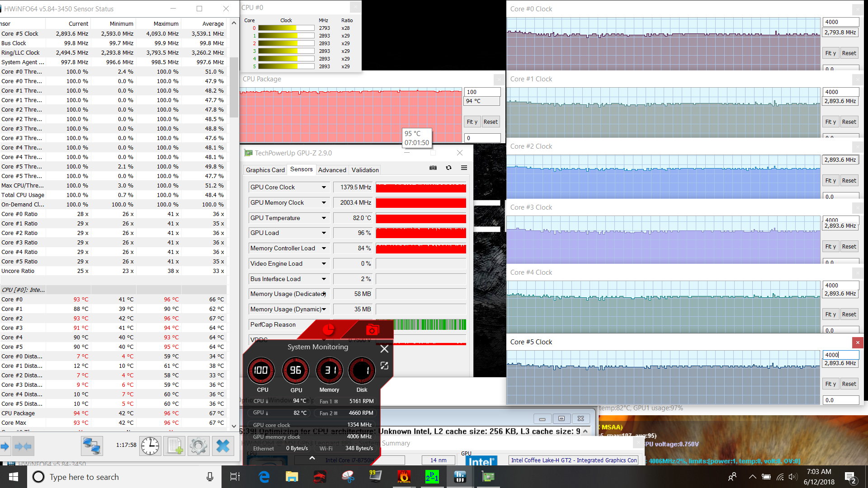The height and width of the screenshot is (488, 868).
Task: Expand the Video Engine Load dropdown
Action: pos(324,264)
